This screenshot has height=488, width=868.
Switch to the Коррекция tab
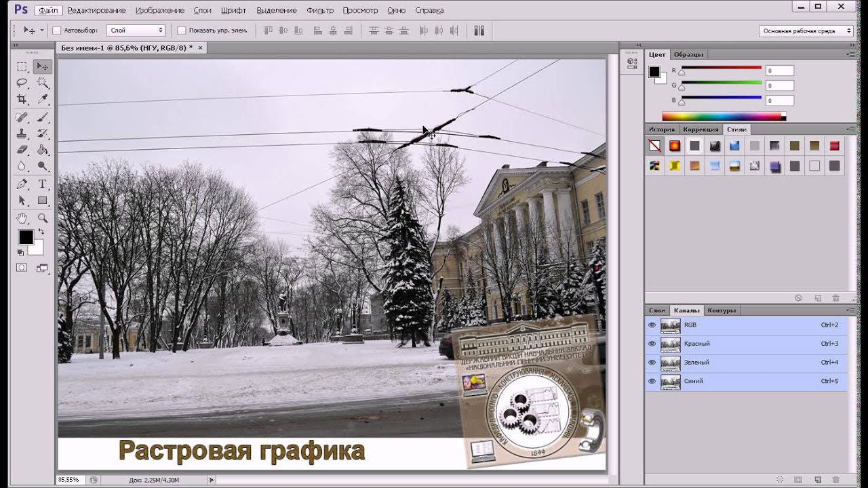point(701,129)
